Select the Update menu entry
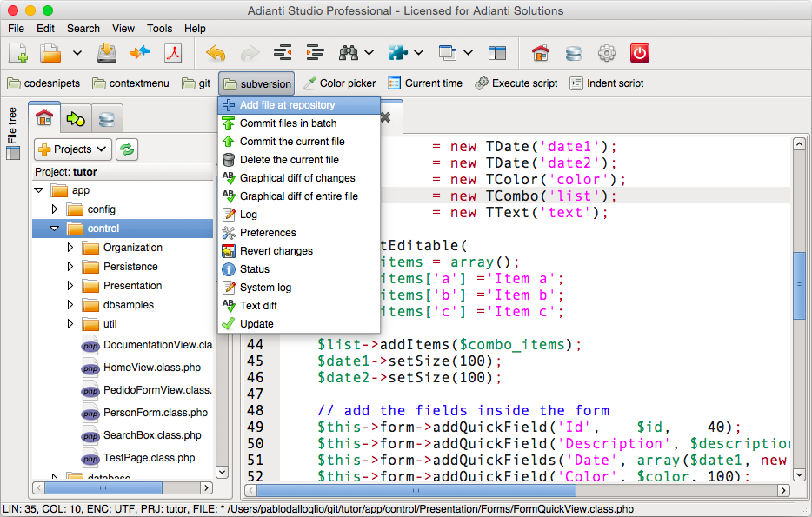Screen dimensions: 812x517 click(299, 324)
